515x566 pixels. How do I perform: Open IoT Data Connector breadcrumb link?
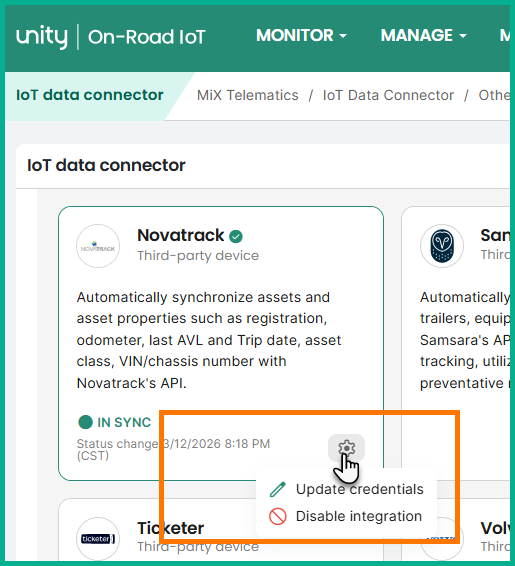point(388,95)
